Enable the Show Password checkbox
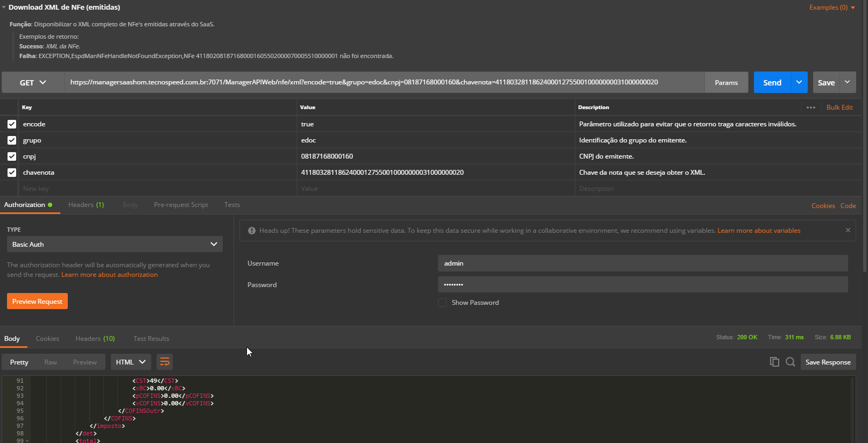 pyautogui.click(x=442, y=303)
